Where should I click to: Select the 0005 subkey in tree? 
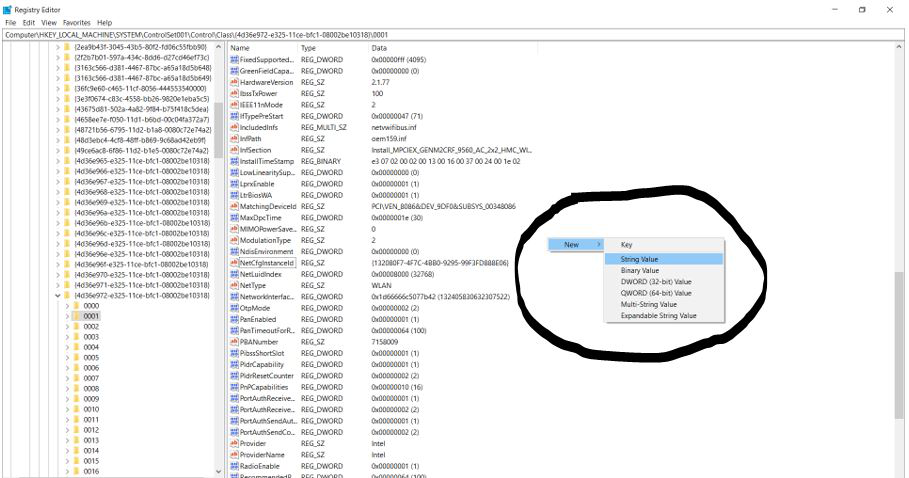91,357
